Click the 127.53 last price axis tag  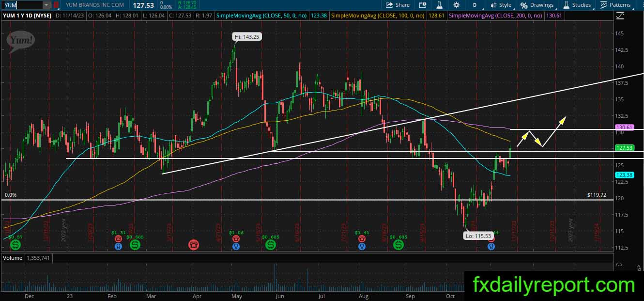(x=624, y=148)
